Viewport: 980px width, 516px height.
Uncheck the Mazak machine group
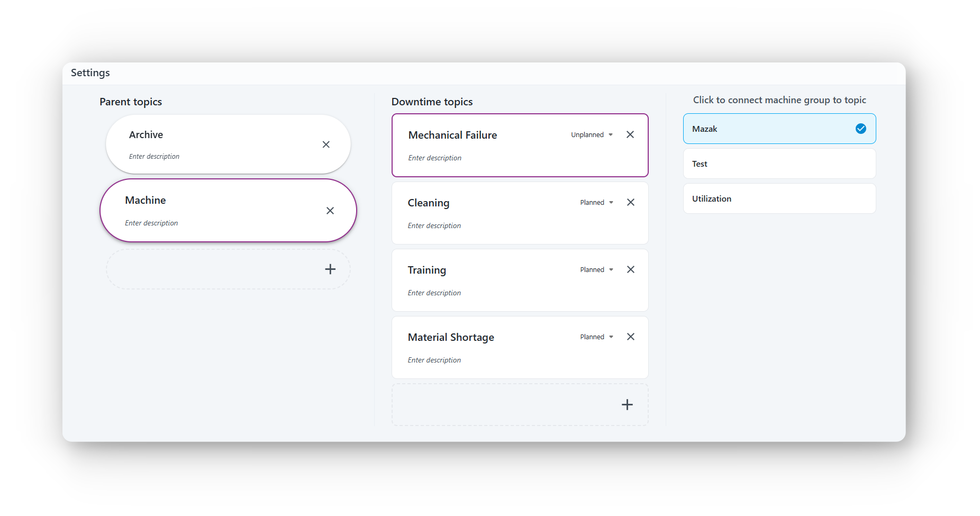860,129
